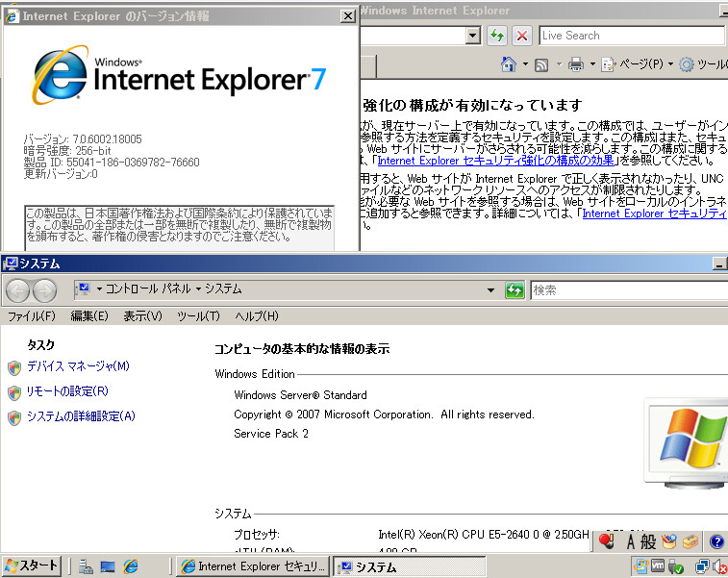728x578 pixels.
Task: Click the 検索 search field in System window
Action: 629,290
